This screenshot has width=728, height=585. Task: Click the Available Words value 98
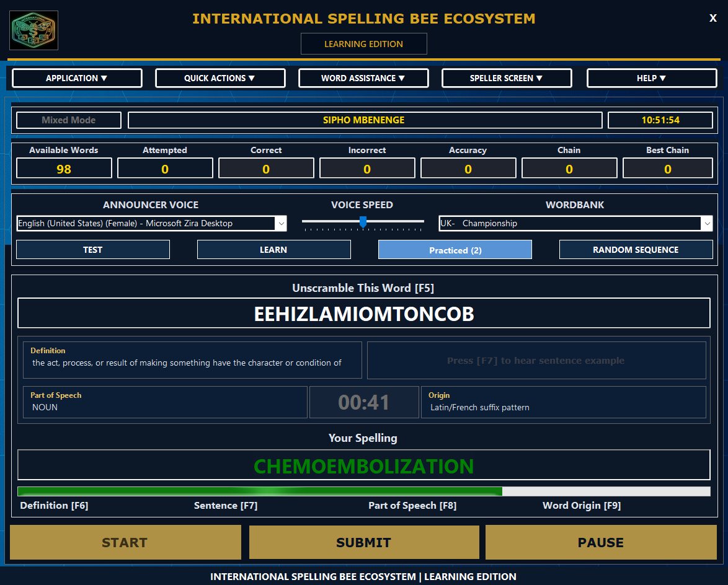tap(64, 169)
